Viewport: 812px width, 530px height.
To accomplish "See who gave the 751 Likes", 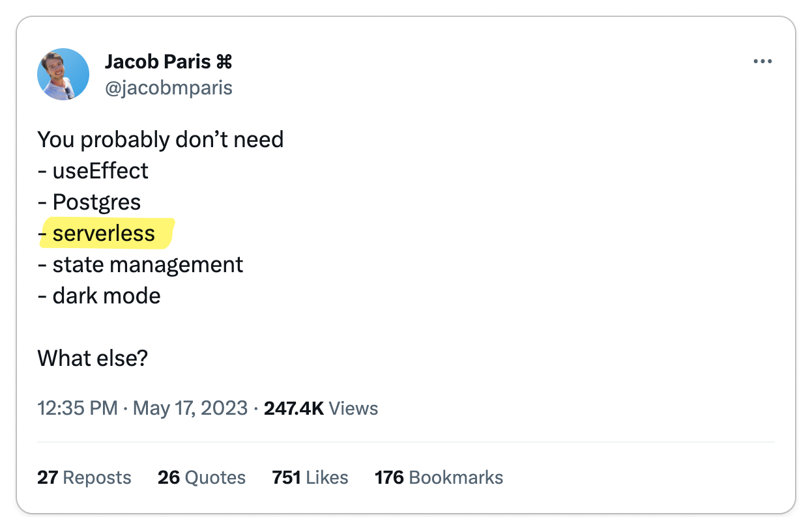I will [x=310, y=477].
